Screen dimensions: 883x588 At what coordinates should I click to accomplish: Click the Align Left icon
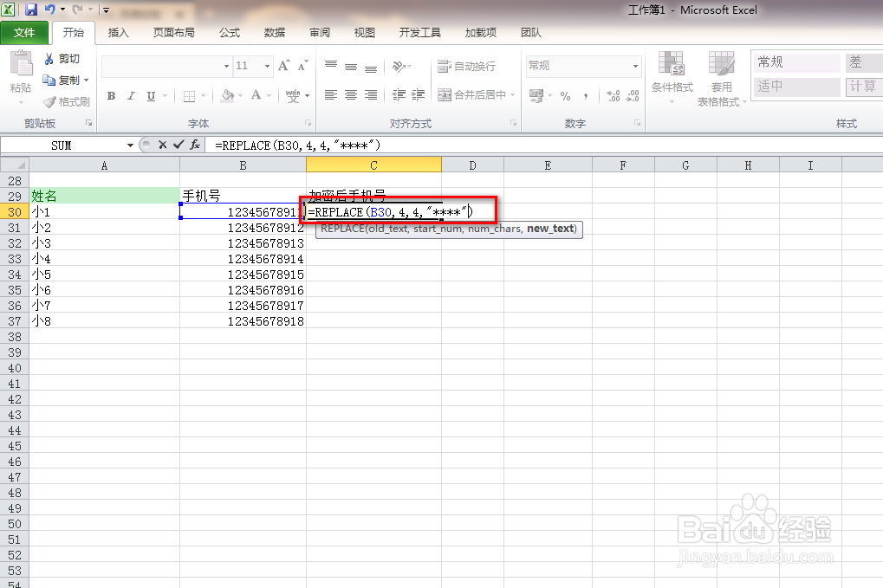pyautogui.click(x=331, y=94)
